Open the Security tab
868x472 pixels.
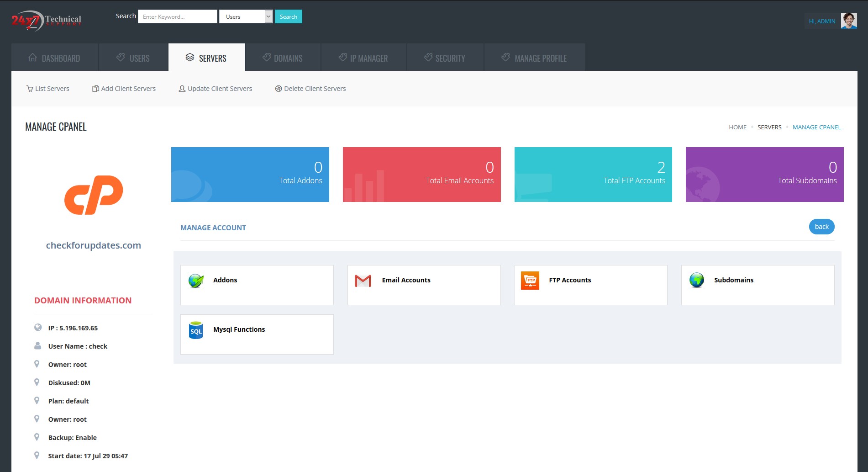tap(445, 58)
